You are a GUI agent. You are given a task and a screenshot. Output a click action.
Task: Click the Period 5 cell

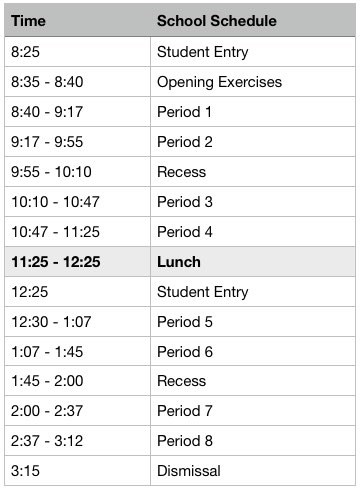[253, 322]
